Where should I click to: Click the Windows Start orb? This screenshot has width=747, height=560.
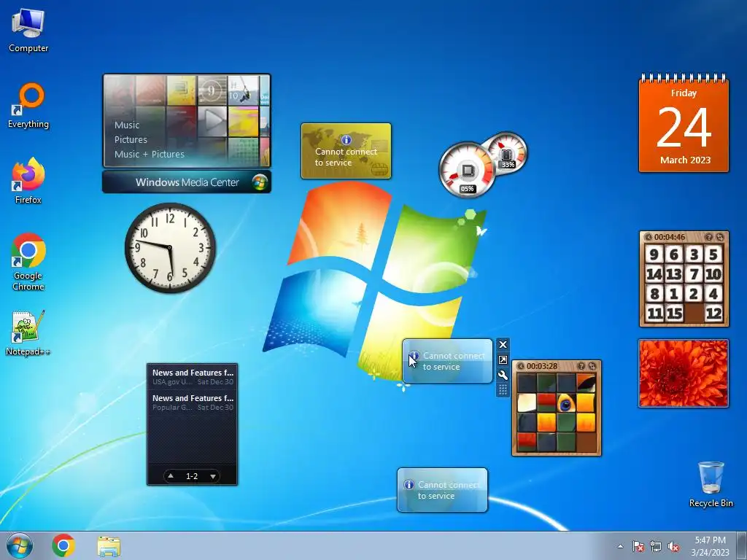pos(20,545)
